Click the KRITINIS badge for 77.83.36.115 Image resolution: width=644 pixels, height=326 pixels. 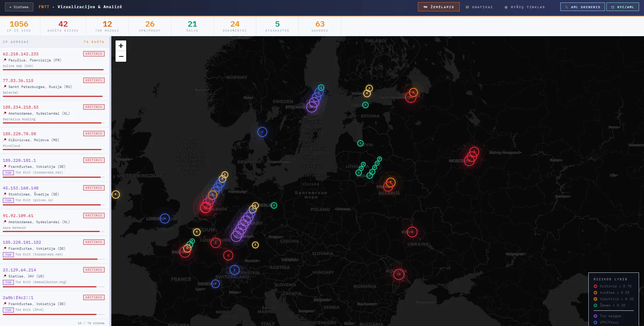click(94, 81)
